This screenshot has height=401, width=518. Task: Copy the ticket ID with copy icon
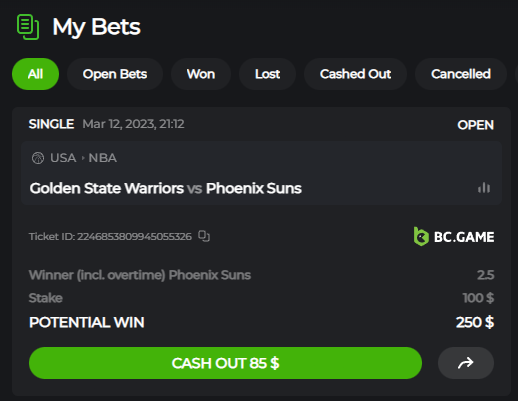[204, 236]
